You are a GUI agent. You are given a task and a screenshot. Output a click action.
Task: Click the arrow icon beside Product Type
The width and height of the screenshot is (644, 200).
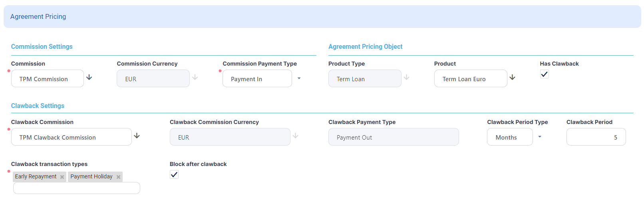(x=406, y=78)
